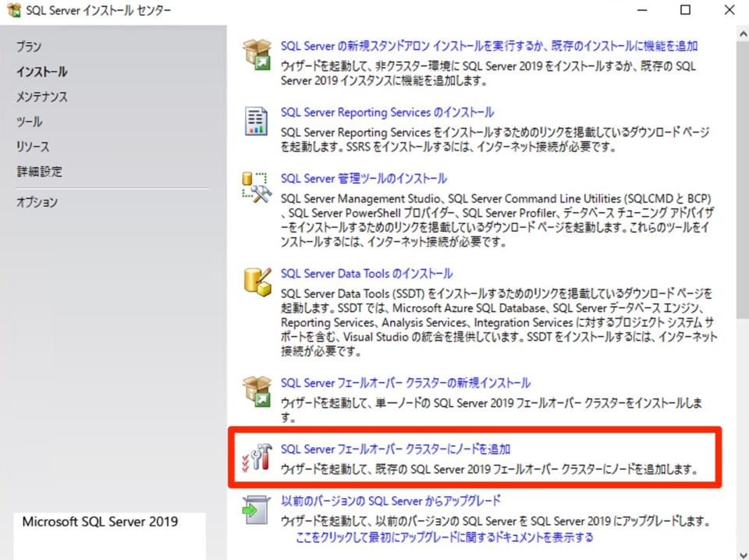This screenshot has height=560, width=749.
Task: Open the プラン page in the sidebar
Action: tap(29, 47)
